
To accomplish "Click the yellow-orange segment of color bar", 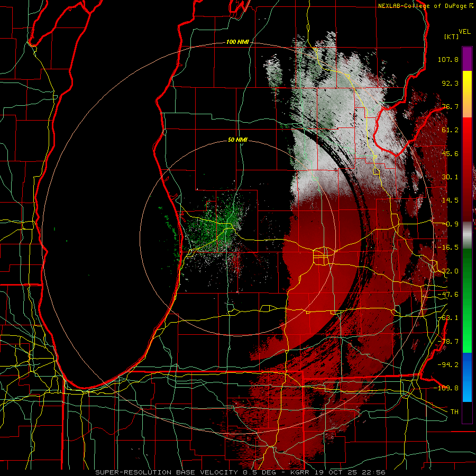I will pyautogui.click(x=467, y=95).
